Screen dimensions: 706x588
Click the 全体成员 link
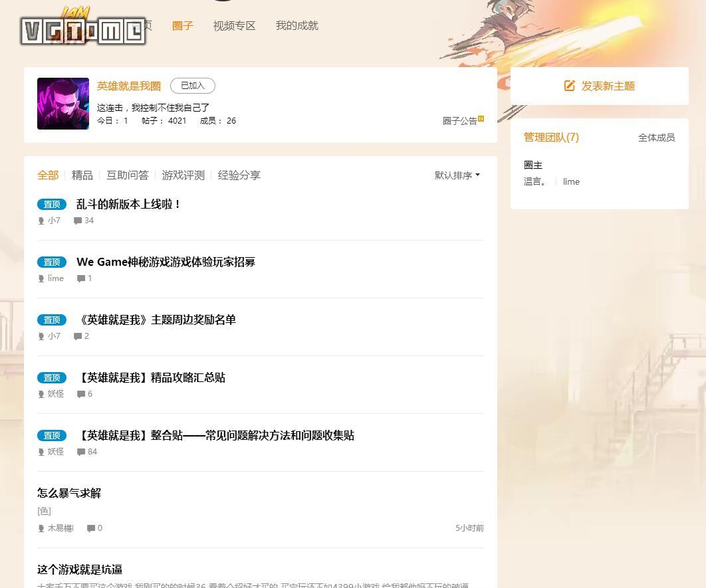[656, 138]
